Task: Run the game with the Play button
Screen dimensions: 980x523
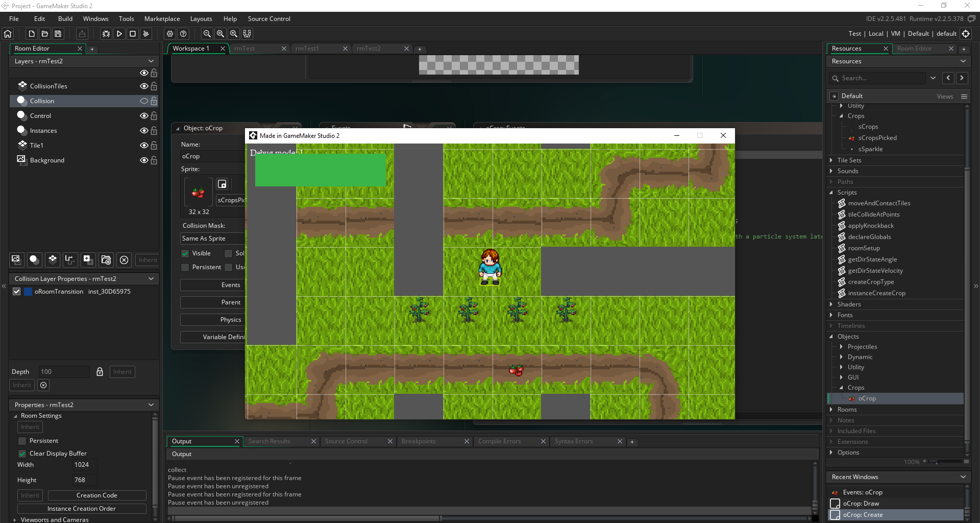Action: [x=119, y=34]
